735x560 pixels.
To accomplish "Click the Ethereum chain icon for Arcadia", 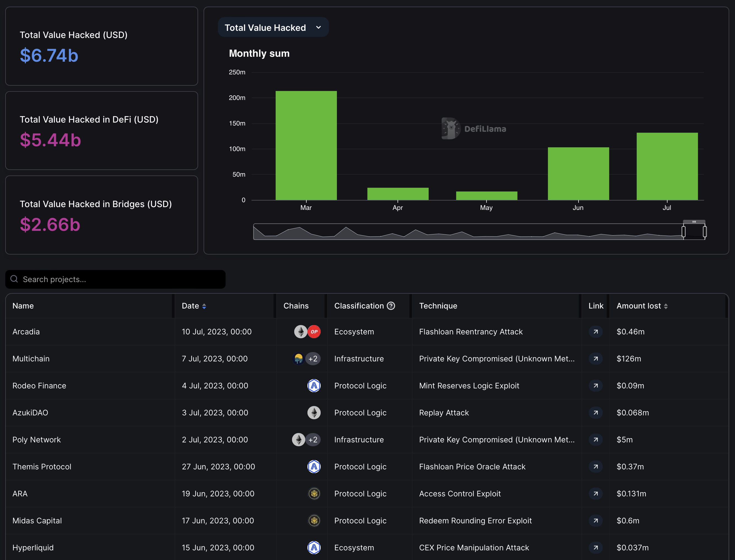I will pyautogui.click(x=300, y=332).
